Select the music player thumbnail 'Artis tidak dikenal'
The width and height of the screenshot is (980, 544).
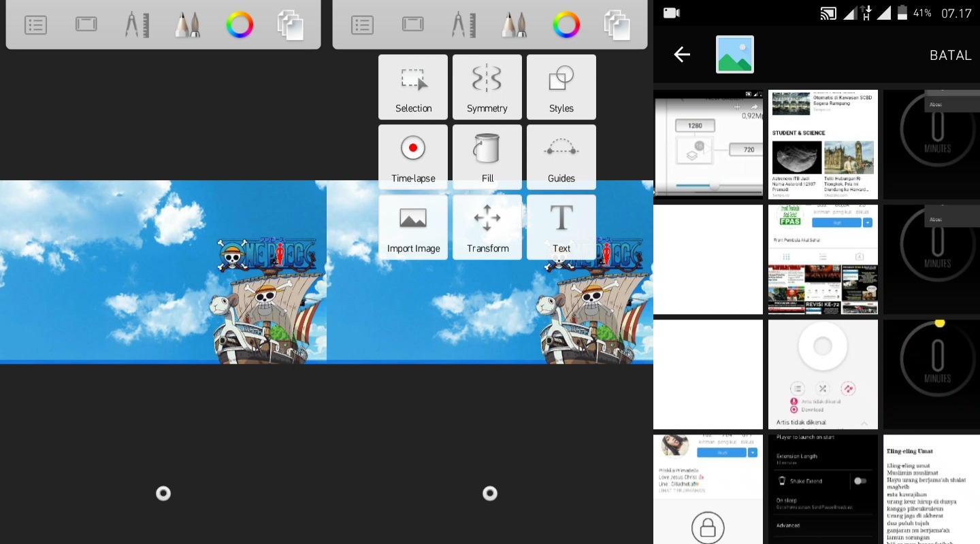[x=823, y=374]
